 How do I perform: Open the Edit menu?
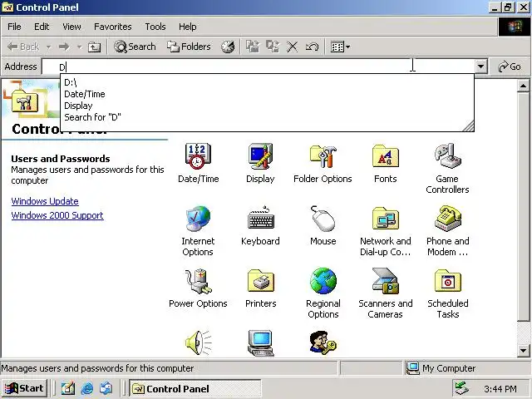coord(42,27)
